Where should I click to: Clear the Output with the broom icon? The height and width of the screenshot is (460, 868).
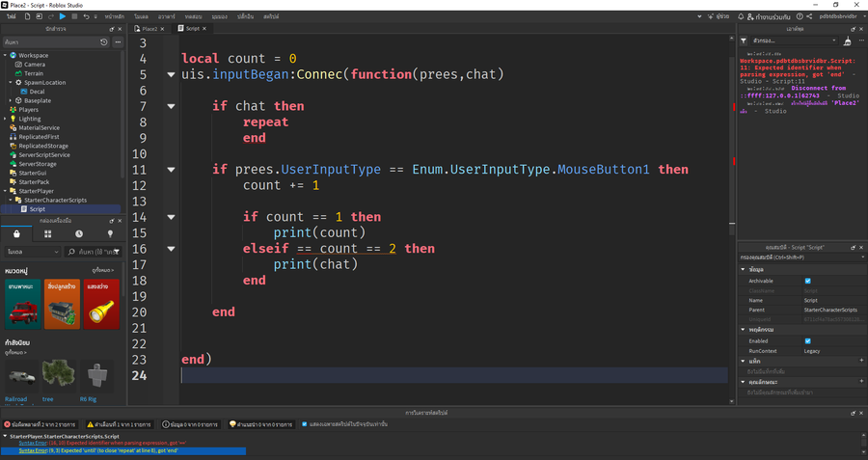847,41
